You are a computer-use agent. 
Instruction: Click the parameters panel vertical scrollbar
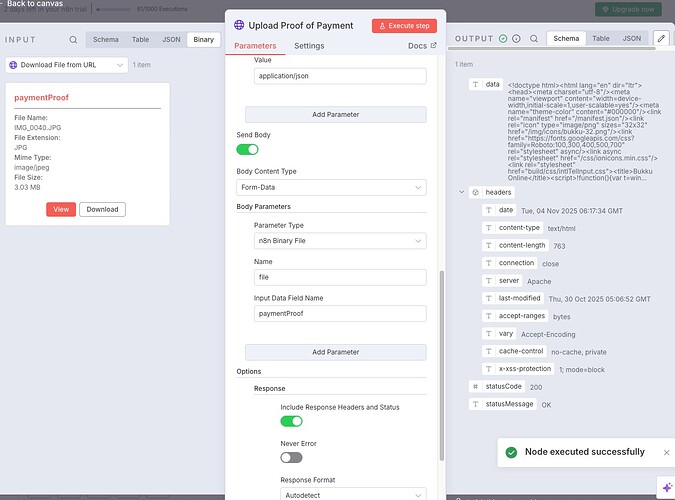(442, 366)
